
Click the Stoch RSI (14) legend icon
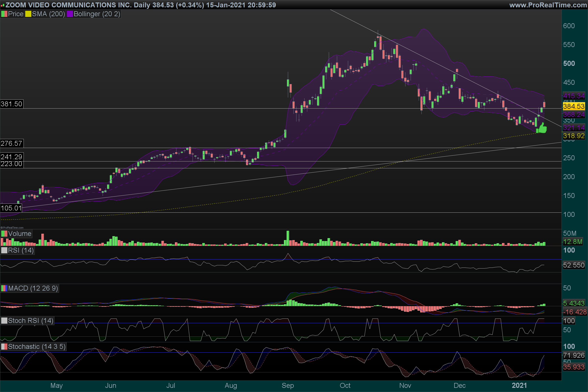pyautogui.click(x=4, y=320)
